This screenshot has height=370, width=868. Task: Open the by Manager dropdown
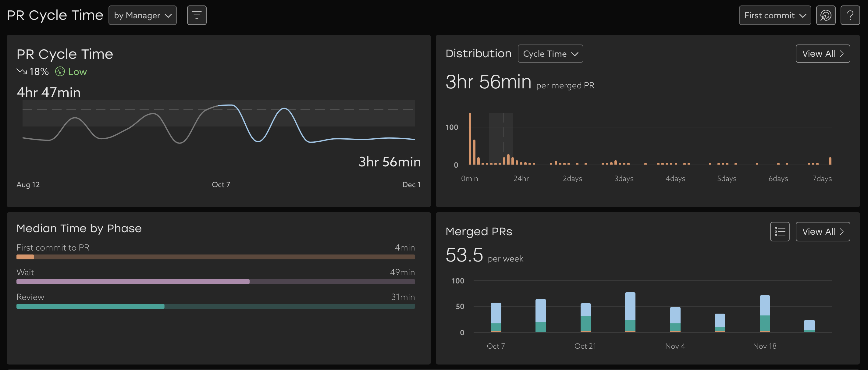tap(143, 15)
